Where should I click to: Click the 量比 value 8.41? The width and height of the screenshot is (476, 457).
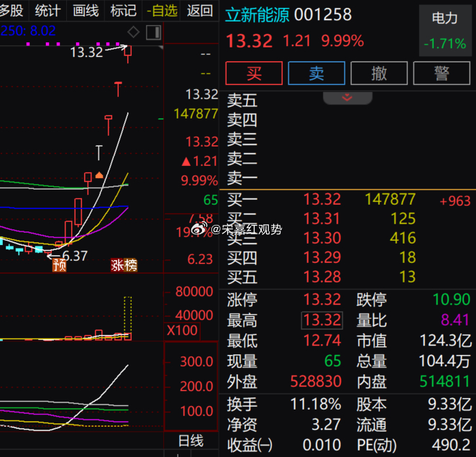(x=455, y=320)
